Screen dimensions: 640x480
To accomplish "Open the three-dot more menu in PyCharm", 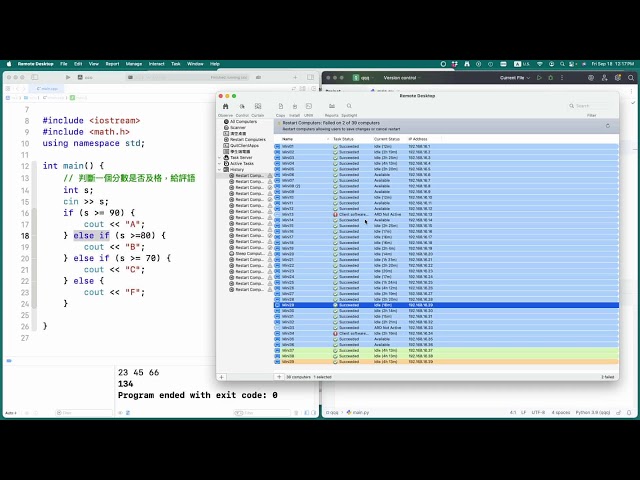I will [562, 78].
